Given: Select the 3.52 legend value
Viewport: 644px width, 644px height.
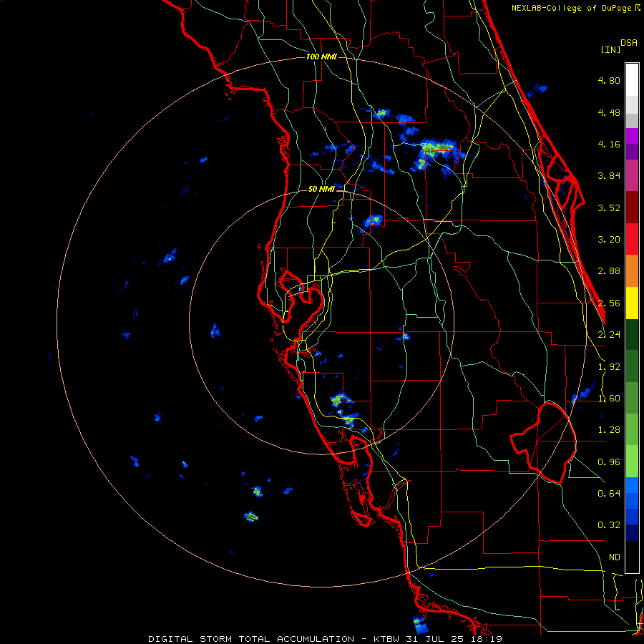Looking at the screenshot, I should coord(609,208).
